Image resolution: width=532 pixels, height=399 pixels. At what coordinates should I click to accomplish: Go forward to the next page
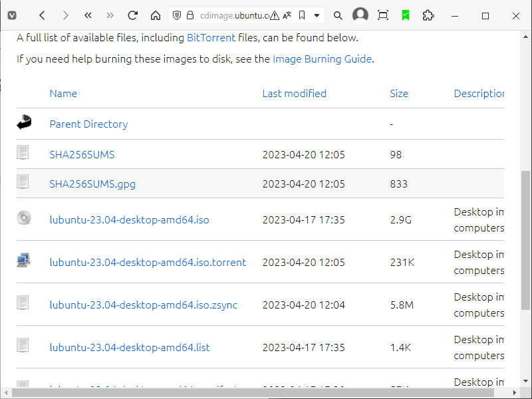click(x=65, y=15)
